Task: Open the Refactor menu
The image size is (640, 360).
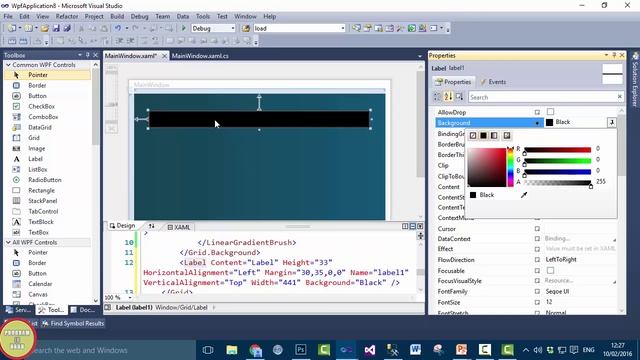Action: (67, 16)
